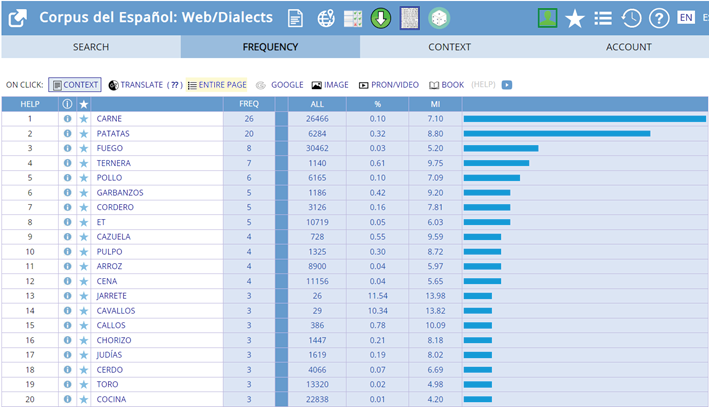Click the question mark help icon
The height and width of the screenshot is (407, 709).
[x=658, y=18]
